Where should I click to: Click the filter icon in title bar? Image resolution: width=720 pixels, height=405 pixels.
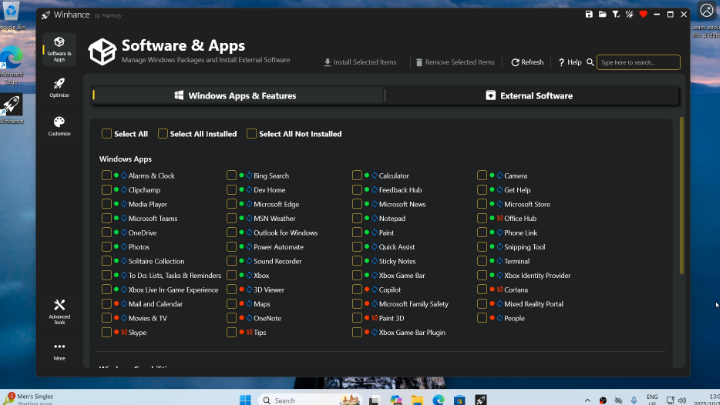(616, 15)
